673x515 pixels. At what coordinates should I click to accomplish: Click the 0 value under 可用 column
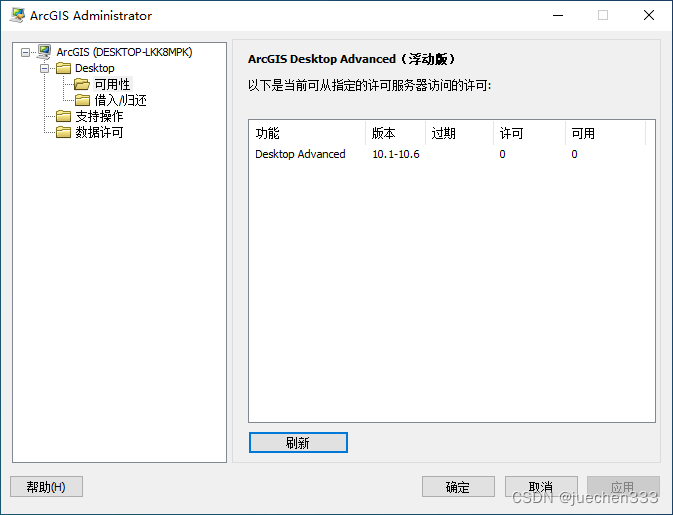click(x=574, y=154)
